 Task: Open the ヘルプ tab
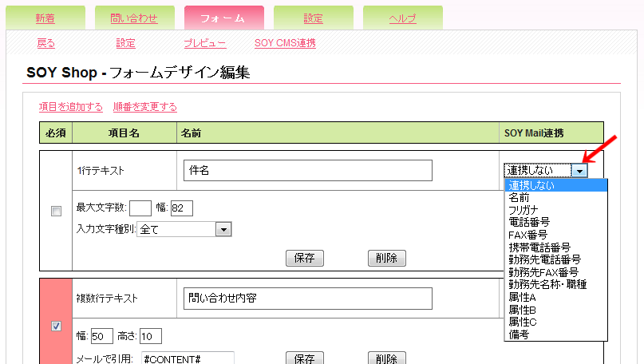[x=403, y=18]
